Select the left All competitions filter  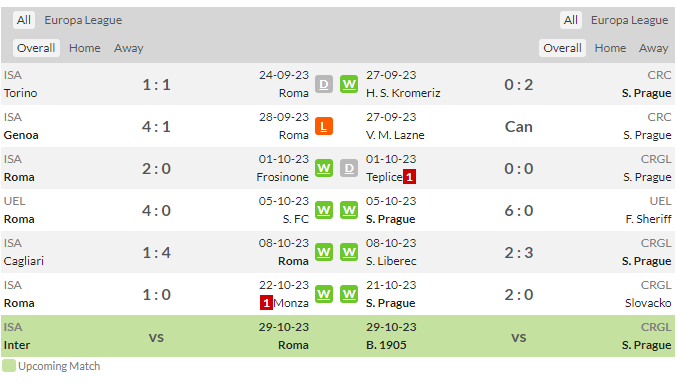click(24, 20)
